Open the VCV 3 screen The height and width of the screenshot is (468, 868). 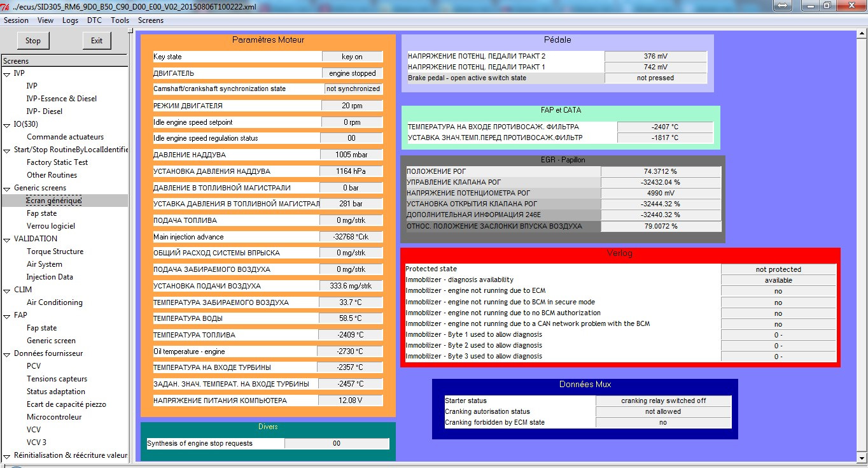[36, 443]
